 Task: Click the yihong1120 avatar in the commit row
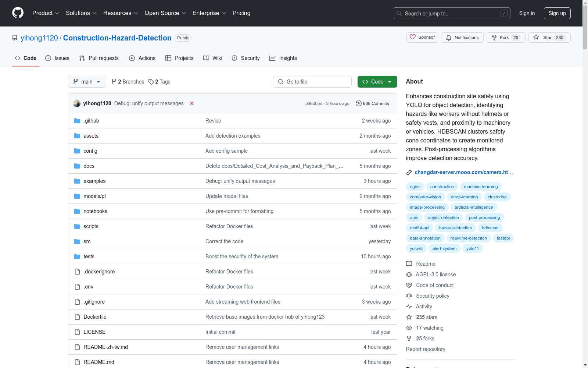pyautogui.click(x=77, y=103)
